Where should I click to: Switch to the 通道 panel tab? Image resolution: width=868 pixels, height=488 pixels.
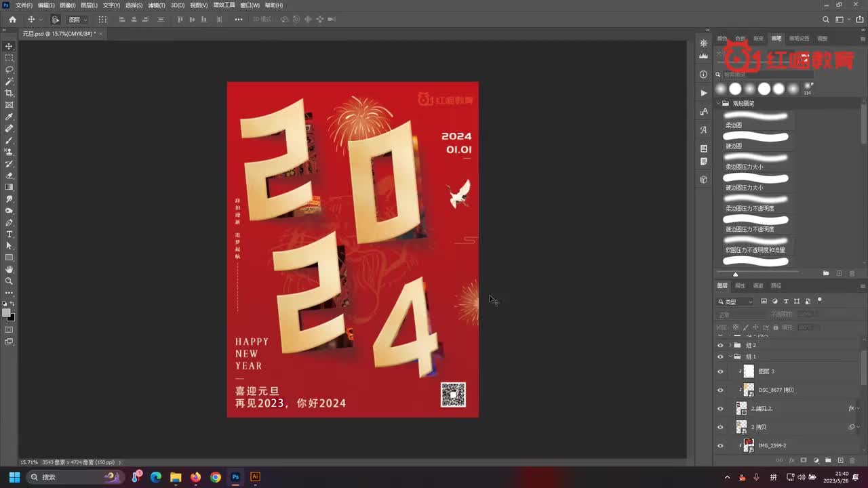758,286
